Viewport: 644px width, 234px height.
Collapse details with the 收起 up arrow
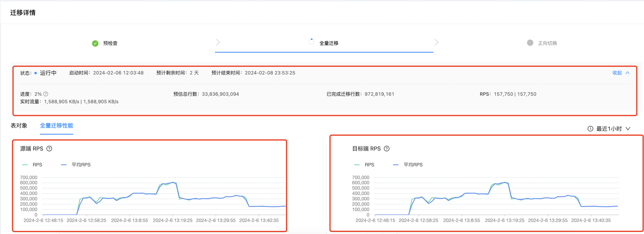coord(628,73)
